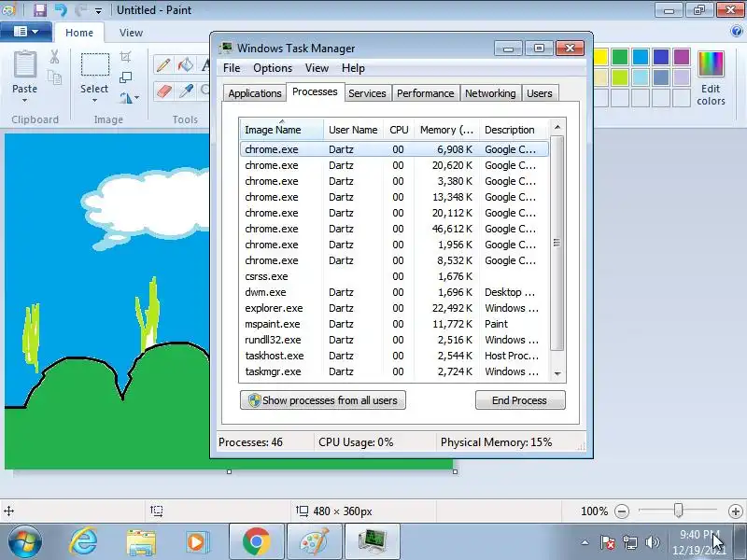Open Task Manager's View menu
Image resolution: width=747 pixels, height=560 pixels.
317,68
